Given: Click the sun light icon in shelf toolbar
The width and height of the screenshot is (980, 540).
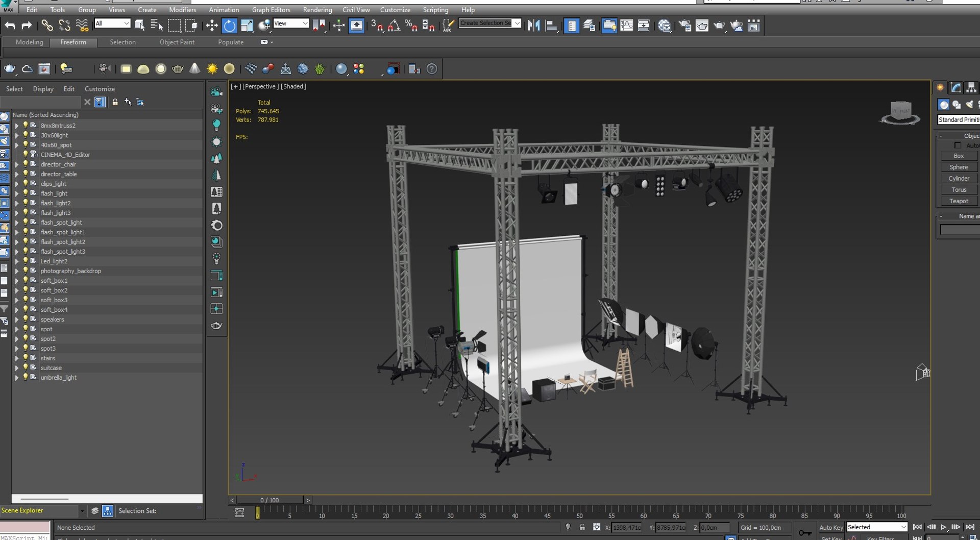Looking at the screenshot, I should pos(212,68).
